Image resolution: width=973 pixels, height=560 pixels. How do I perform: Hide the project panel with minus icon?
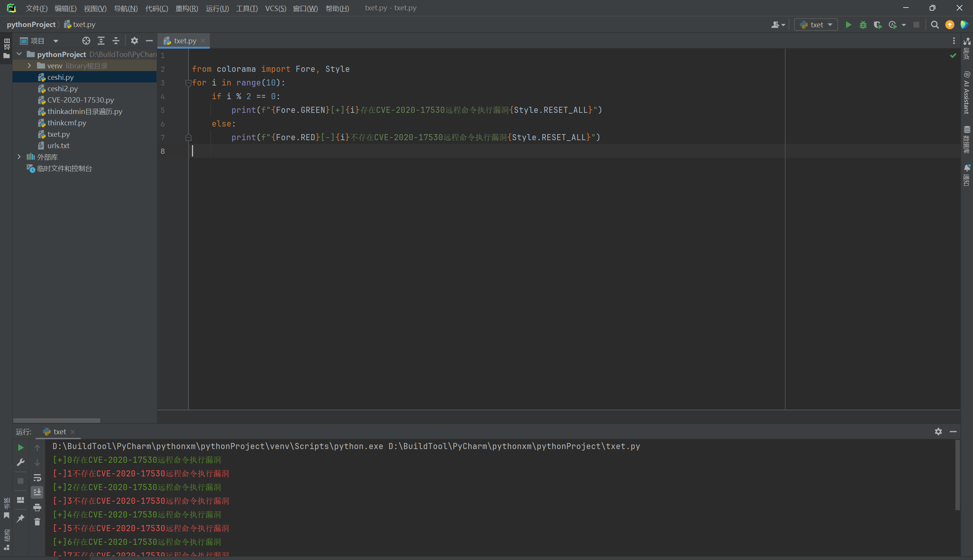pyautogui.click(x=149, y=41)
